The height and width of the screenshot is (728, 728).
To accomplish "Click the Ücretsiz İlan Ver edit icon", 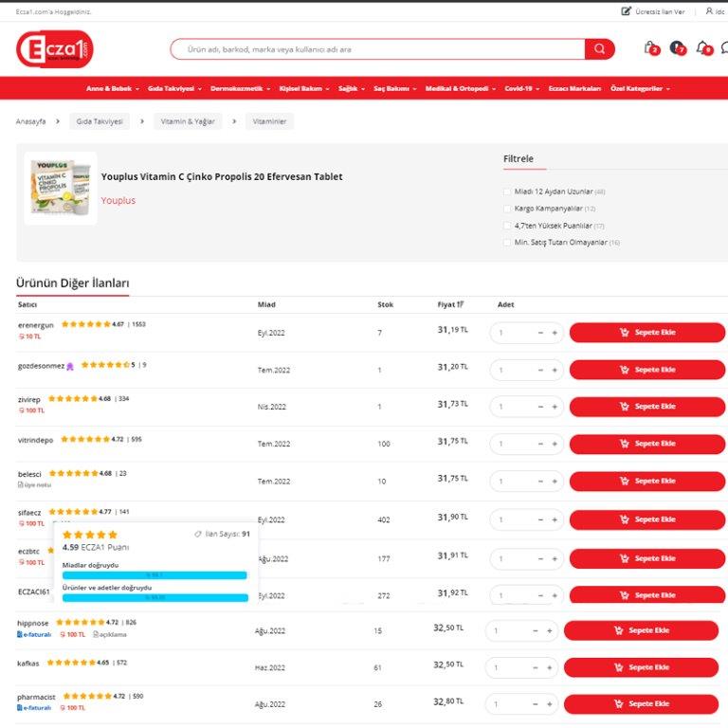I will click(626, 11).
